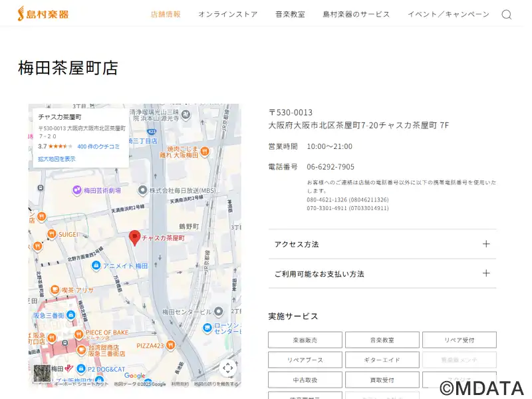532x399 pixels.
Task: Expand the ご利用可能なお支払い方法 section
Action: coord(382,273)
